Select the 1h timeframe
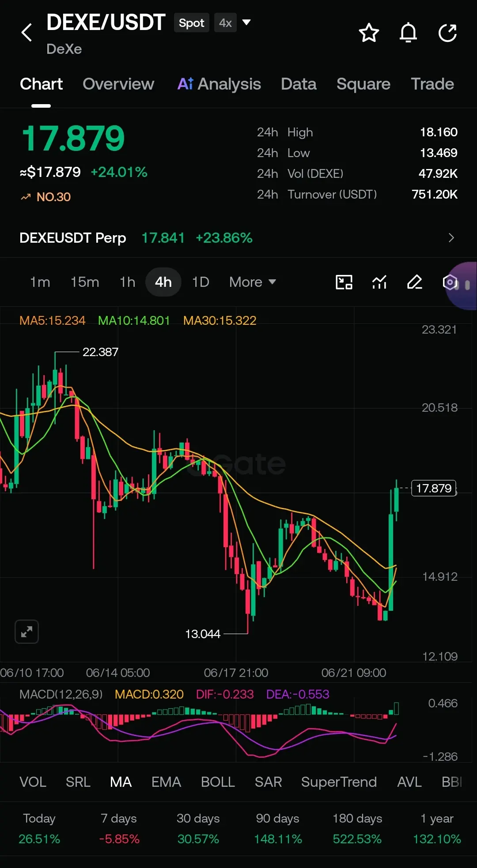 pos(128,282)
